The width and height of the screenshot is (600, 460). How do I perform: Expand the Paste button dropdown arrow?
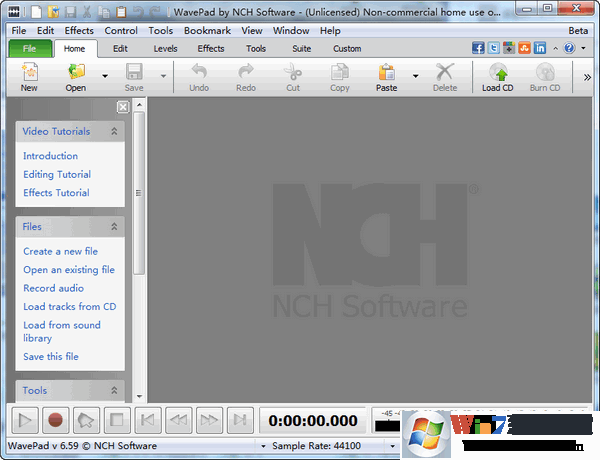coord(415,75)
